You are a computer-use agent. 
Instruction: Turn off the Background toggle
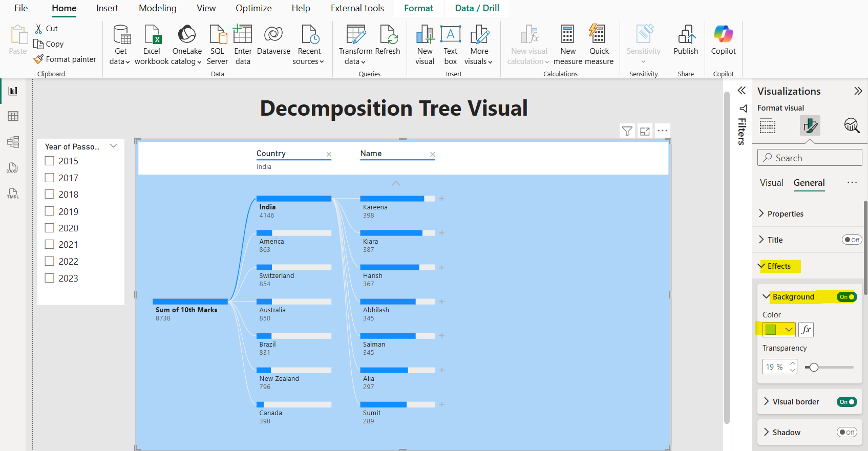pos(846,297)
